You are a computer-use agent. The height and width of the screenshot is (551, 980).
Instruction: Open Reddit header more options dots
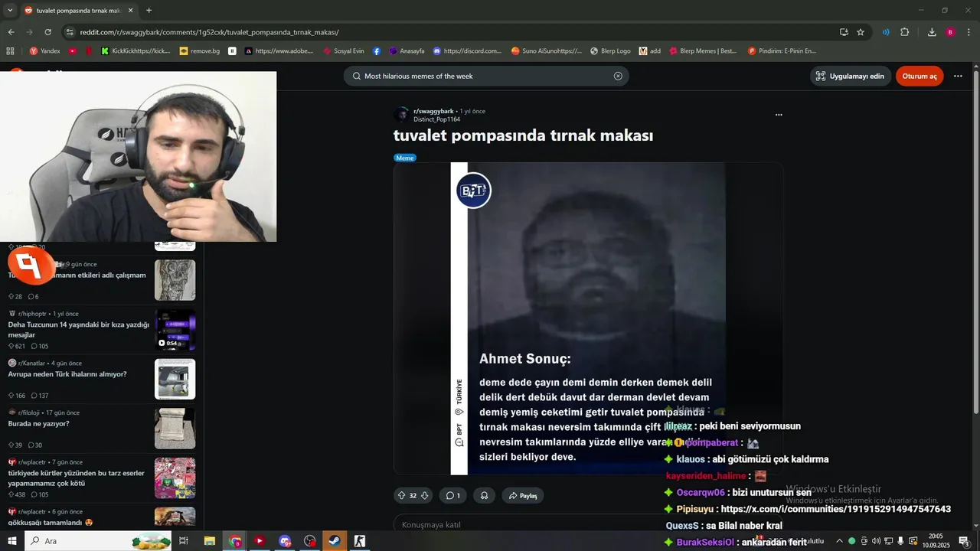[958, 76]
